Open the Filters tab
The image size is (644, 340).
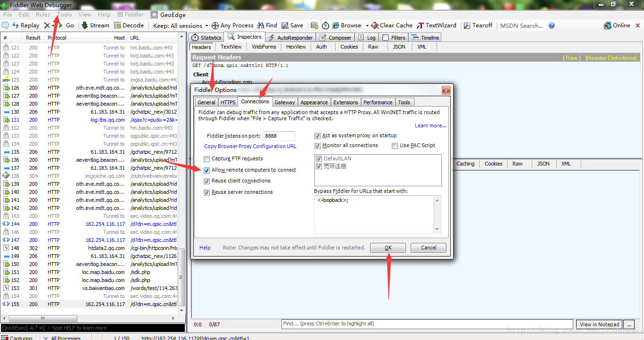(x=394, y=37)
